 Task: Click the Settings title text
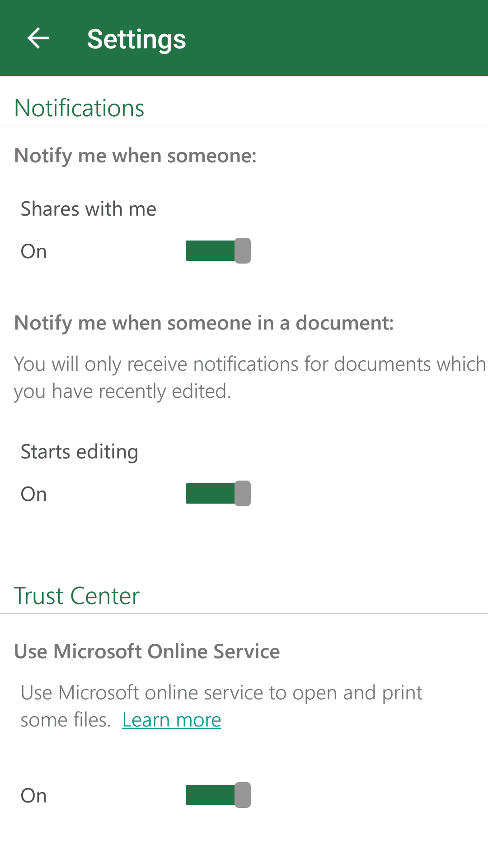[136, 39]
